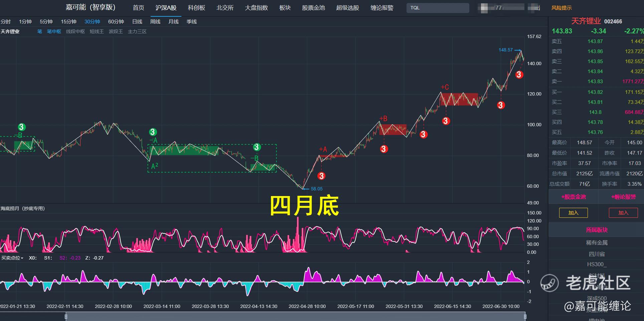The image size is (644, 321).
Task: Click the yellow 加入 button
Action: pyautogui.click(x=573, y=213)
